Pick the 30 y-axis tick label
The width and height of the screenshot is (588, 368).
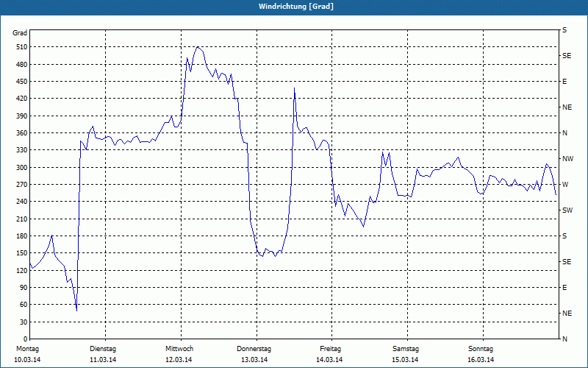pos(23,322)
